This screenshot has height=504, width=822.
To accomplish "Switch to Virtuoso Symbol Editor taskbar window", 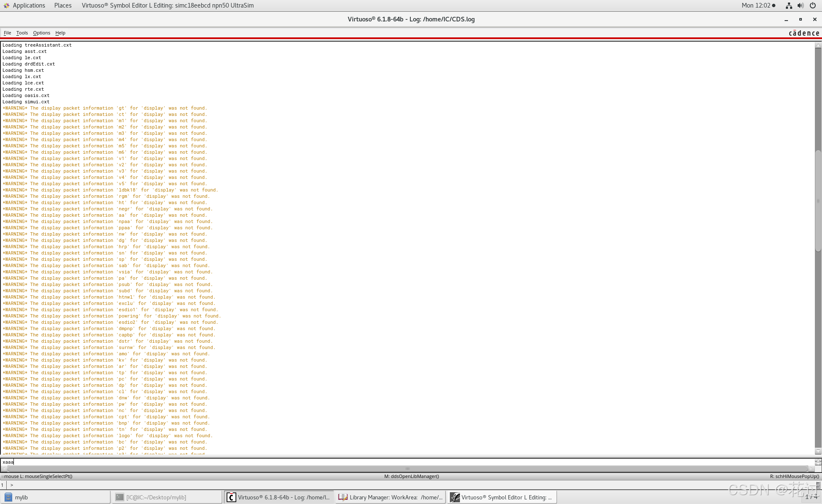I will tap(502, 497).
